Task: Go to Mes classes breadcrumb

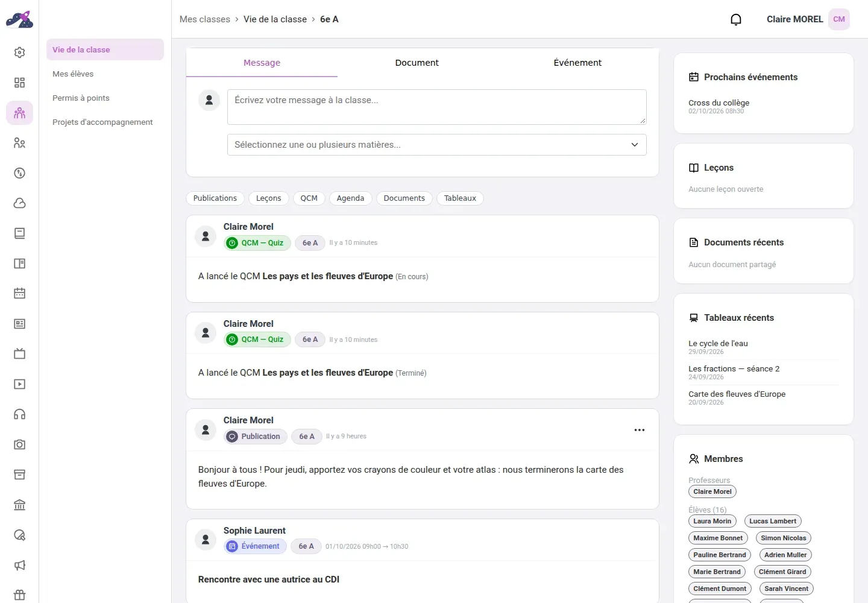Action: [x=205, y=19]
